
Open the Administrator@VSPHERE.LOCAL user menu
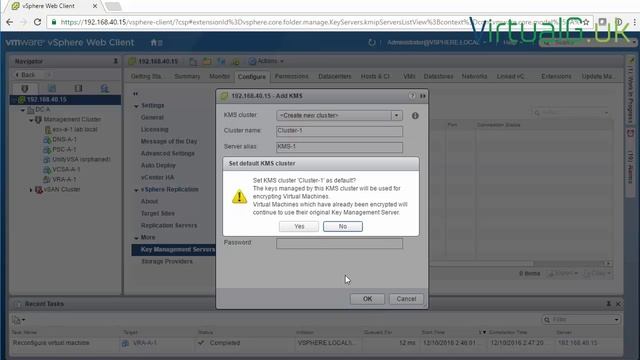(x=436, y=42)
